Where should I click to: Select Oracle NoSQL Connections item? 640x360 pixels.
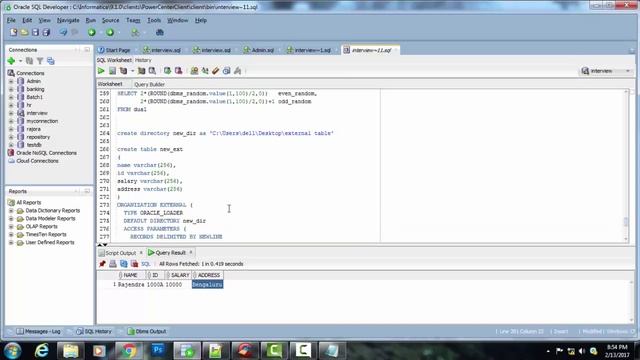(46, 153)
